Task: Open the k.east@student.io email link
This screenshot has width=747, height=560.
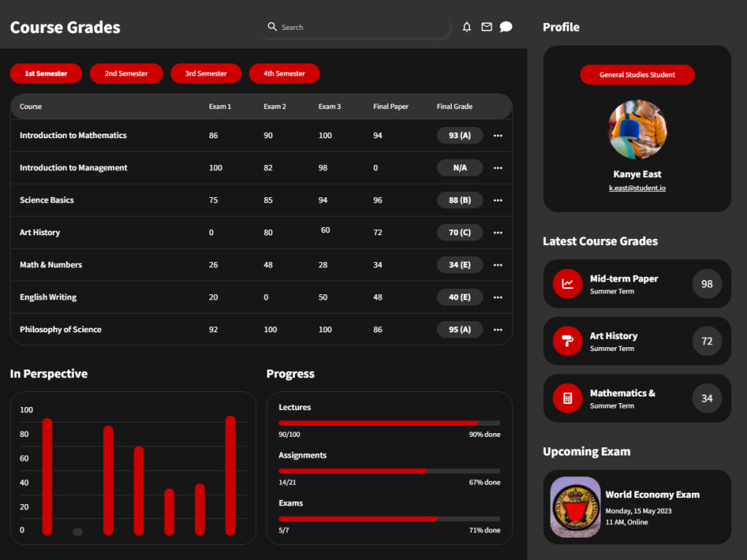Action: point(637,188)
